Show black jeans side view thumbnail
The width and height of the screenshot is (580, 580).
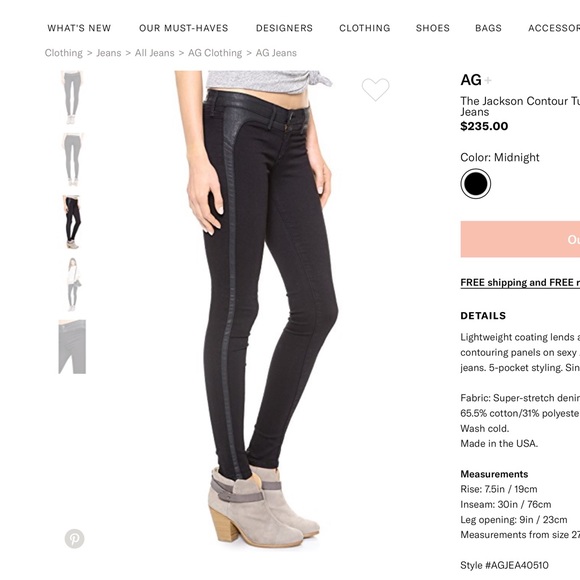coord(72,222)
